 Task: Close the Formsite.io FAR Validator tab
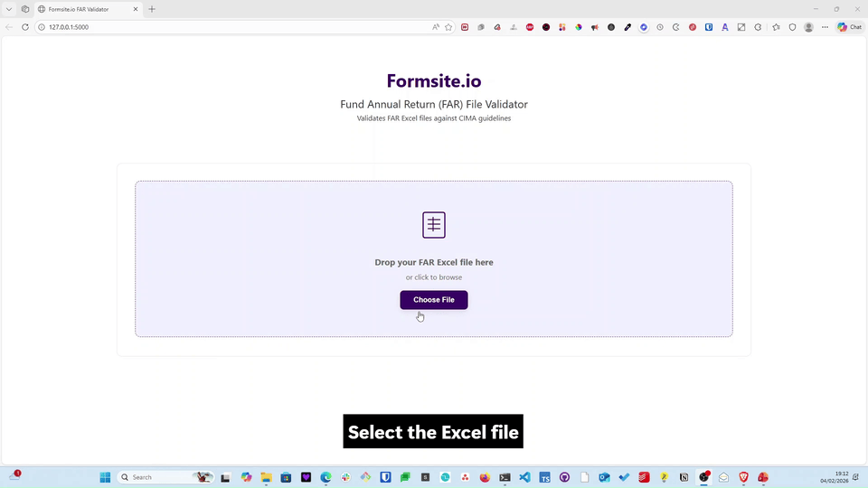(137, 9)
